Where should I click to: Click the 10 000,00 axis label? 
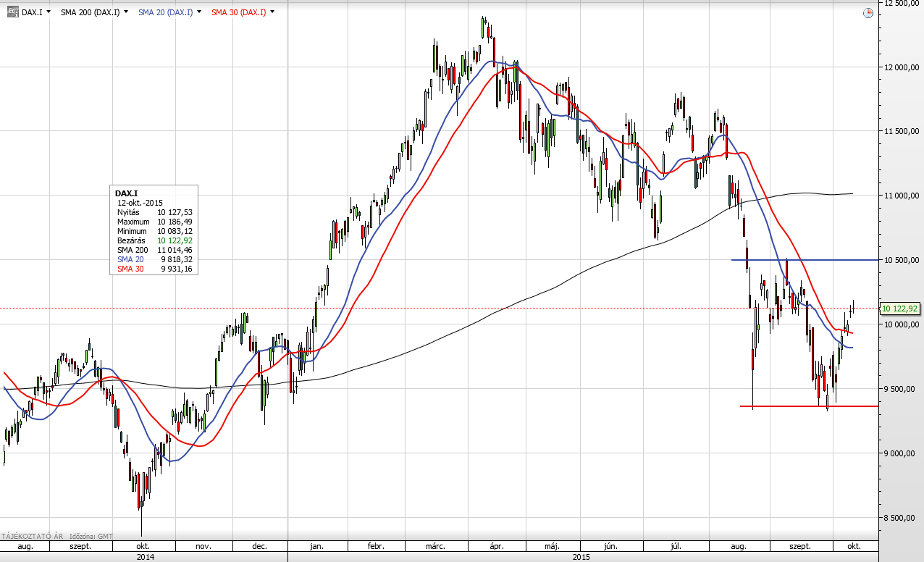[x=902, y=324]
